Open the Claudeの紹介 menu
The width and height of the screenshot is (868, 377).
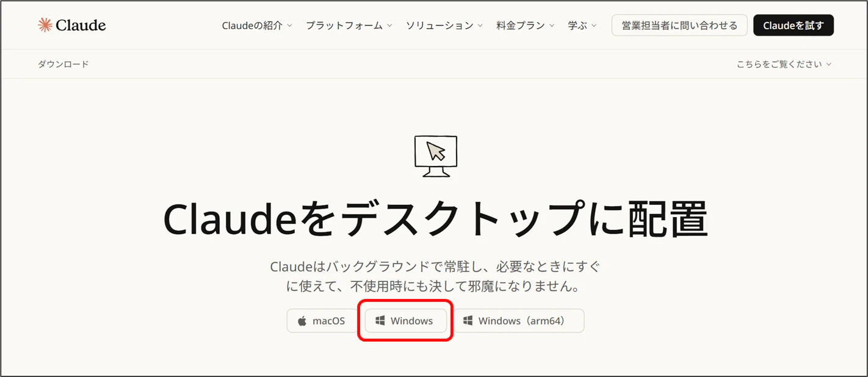coord(257,26)
